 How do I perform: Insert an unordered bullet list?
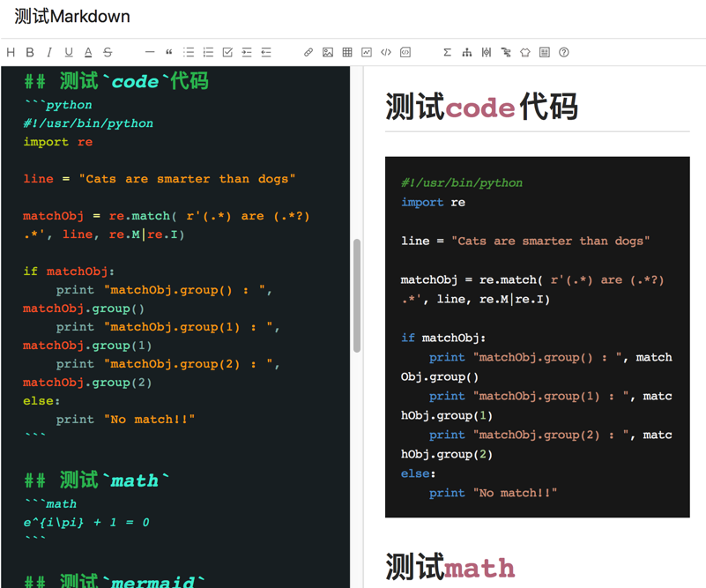[x=189, y=52]
